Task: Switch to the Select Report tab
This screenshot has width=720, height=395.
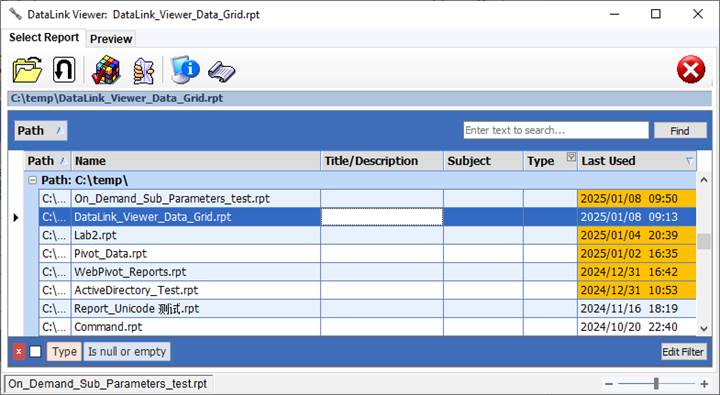Action: coord(44,37)
